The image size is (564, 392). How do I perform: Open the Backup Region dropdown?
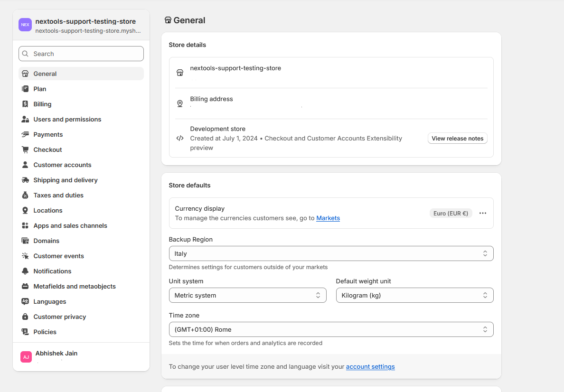331,253
